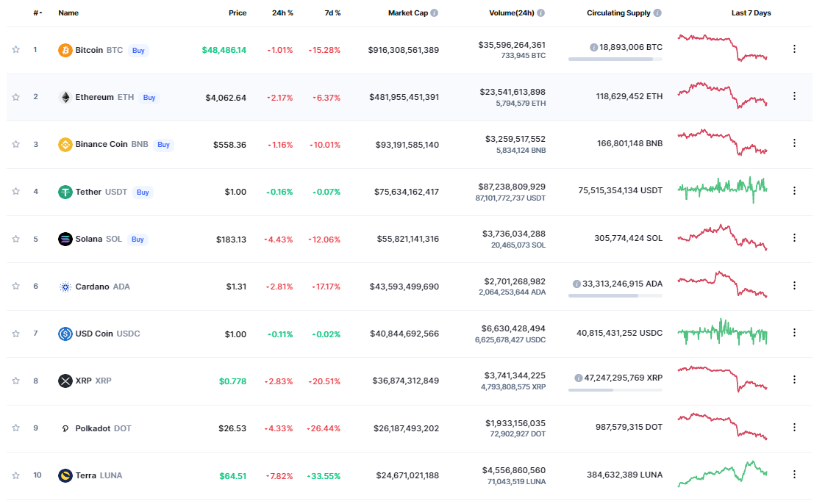This screenshot has width=814, height=504.
Task: Open Volume(24h) info tooltip icon
Action: (541, 13)
